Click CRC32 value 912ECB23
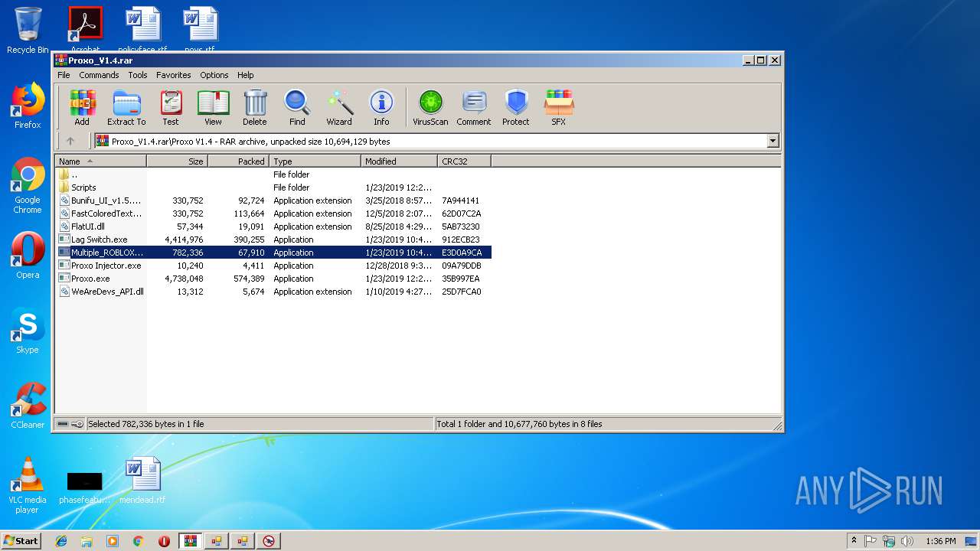This screenshot has width=980, height=551. point(461,240)
